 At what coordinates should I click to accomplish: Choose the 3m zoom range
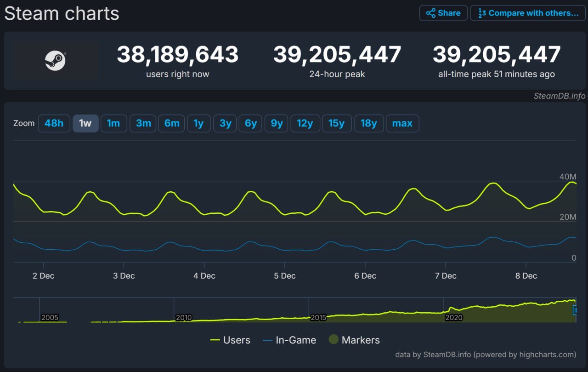(143, 123)
